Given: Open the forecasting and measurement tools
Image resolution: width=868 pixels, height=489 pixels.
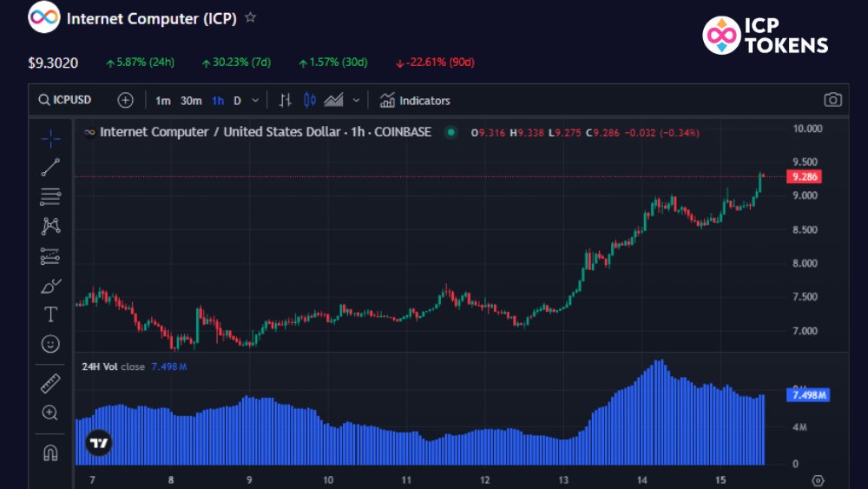Looking at the screenshot, I should coord(50,256).
